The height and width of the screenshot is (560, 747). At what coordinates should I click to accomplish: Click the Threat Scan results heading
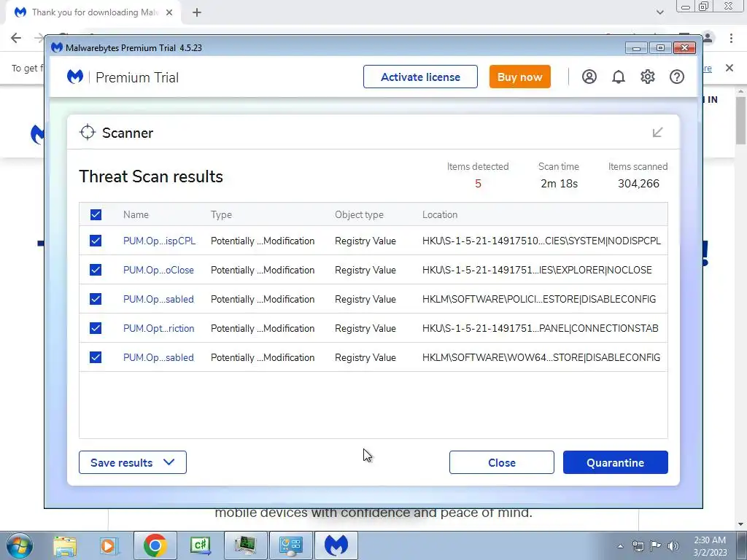(151, 176)
